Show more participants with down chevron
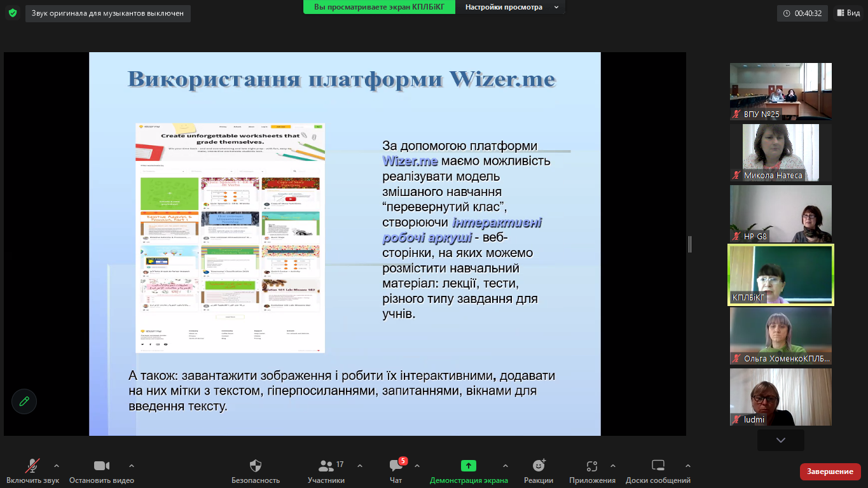The image size is (868, 488). [781, 440]
